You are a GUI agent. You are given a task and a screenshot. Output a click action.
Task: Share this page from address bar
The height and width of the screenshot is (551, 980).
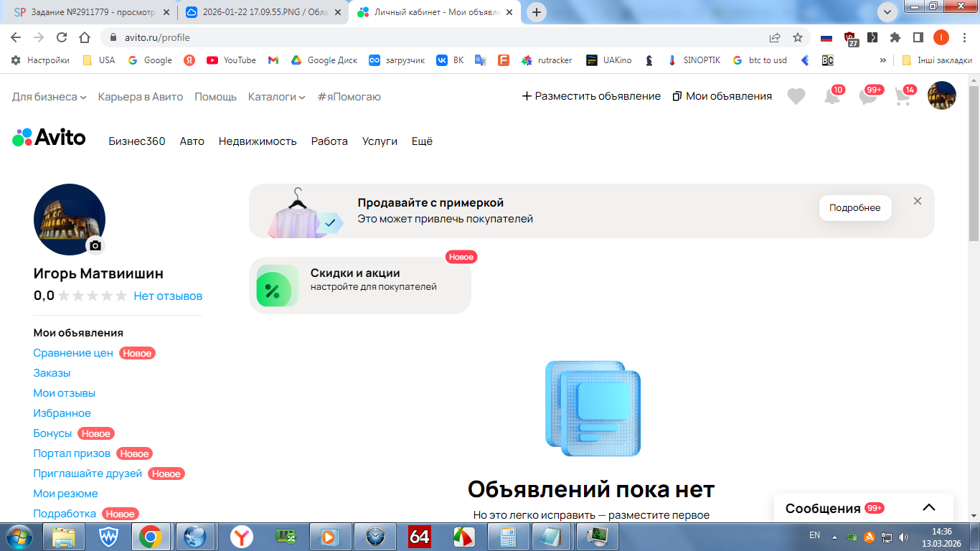tap(775, 37)
